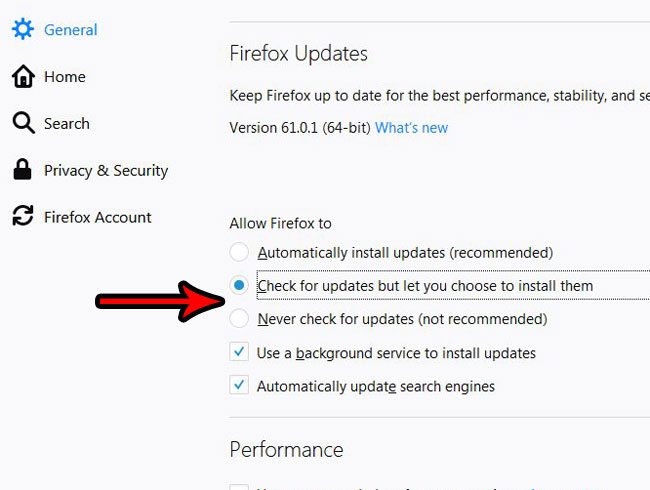
Task: Open Privacy & Security settings
Action: pos(105,170)
